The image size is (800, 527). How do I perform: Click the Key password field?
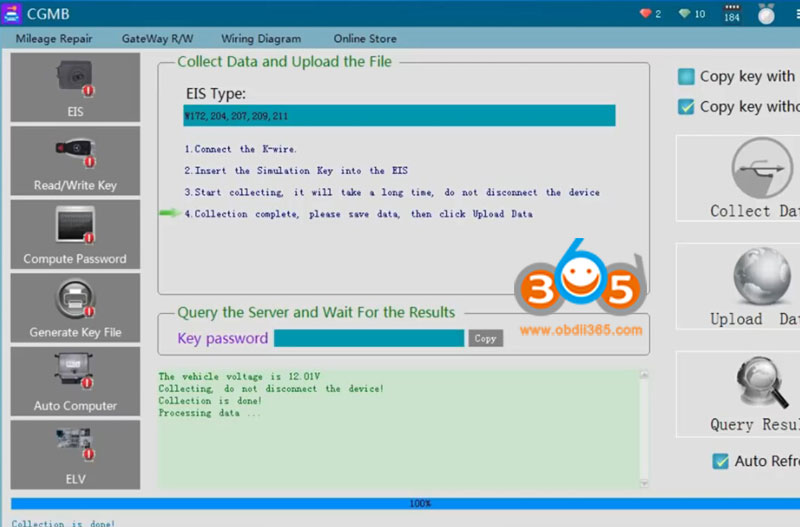pos(368,338)
